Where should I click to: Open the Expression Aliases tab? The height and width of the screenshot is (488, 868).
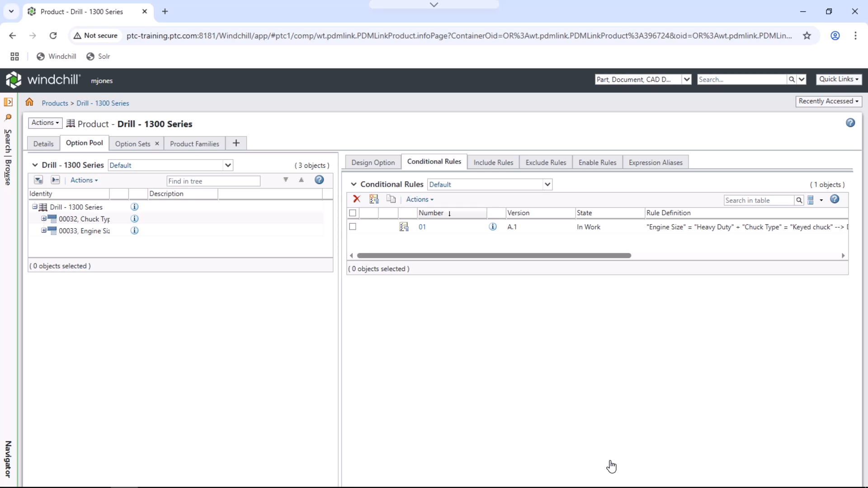(656, 162)
